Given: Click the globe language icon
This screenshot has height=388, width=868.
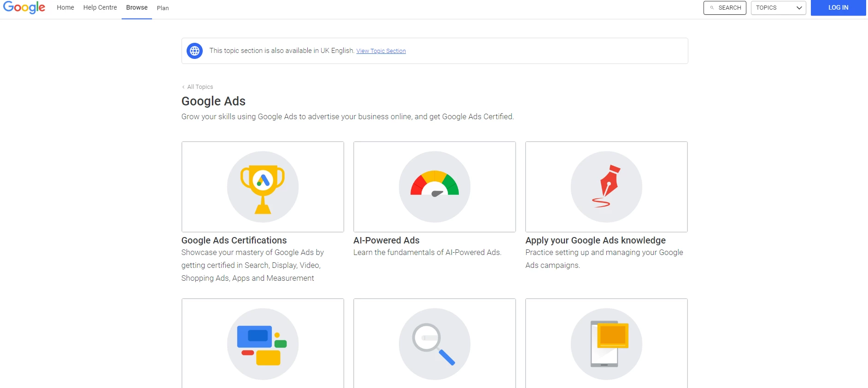Looking at the screenshot, I should click(x=194, y=51).
